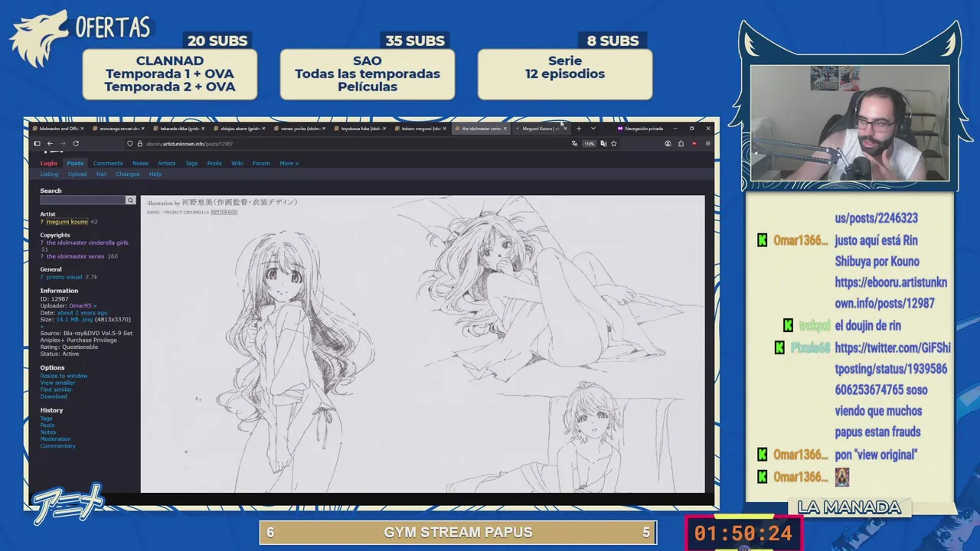Viewport: 980px width, 551px height.
Task: Expand the list all tabs chevron
Action: click(593, 129)
